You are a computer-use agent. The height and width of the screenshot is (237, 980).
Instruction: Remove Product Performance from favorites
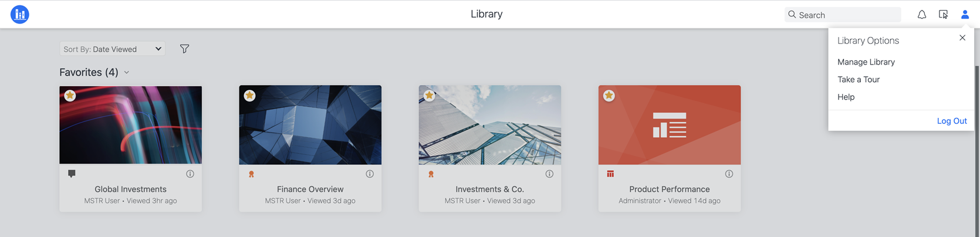(x=609, y=95)
